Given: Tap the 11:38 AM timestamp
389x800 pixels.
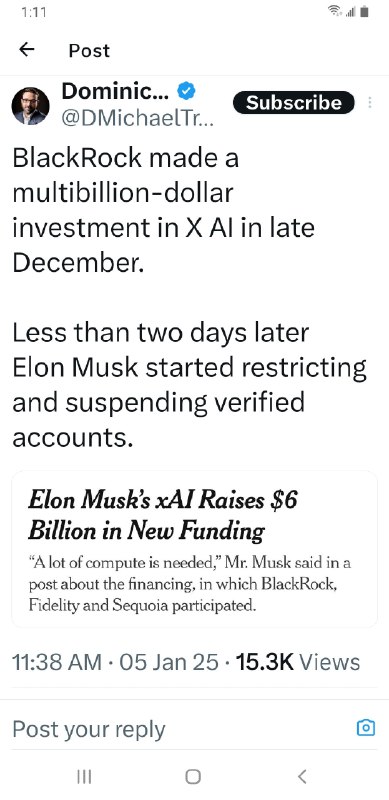Looking at the screenshot, I should (x=56, y=662).
